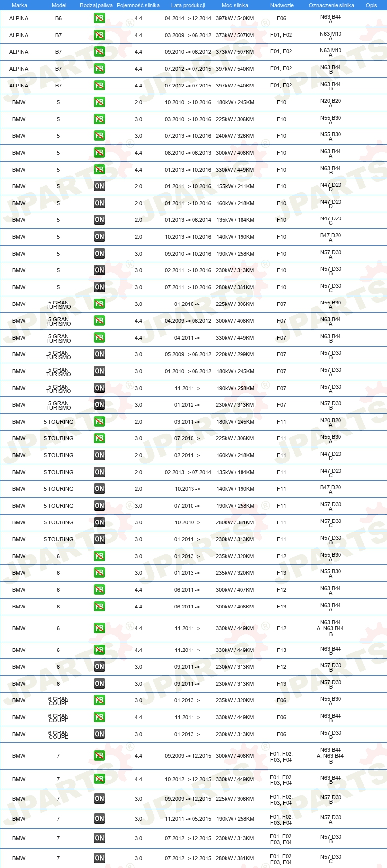The width and height of the screenshot is (387, 868).
Task: Click the Oznaczenie silnika column header
Action: coord(332,5)
